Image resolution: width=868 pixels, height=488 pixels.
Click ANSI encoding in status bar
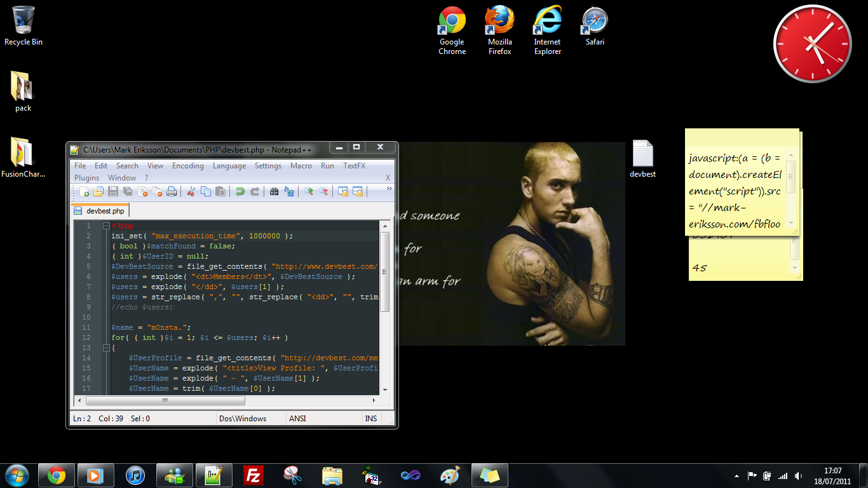point(297,419)
